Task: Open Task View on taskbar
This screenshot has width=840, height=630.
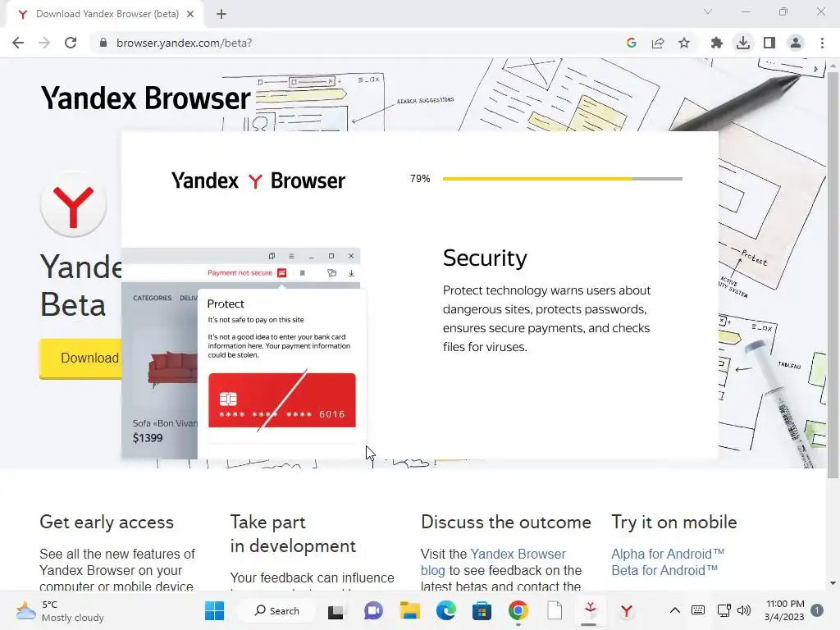Action: 336,610
